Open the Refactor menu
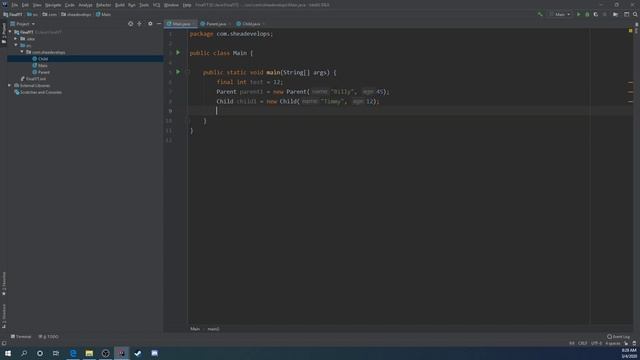 103,5
